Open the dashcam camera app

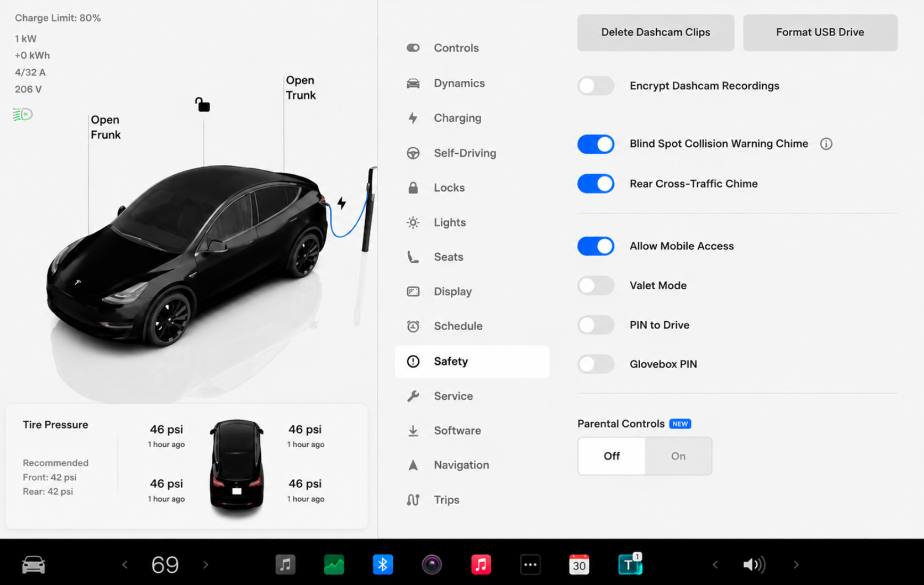pos(432,564)
